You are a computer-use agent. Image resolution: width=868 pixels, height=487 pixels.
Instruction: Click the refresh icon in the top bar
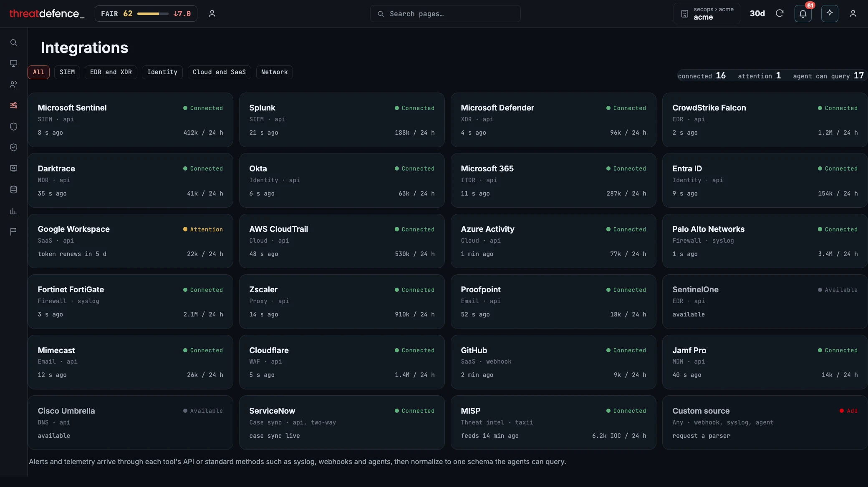(779, 13)
